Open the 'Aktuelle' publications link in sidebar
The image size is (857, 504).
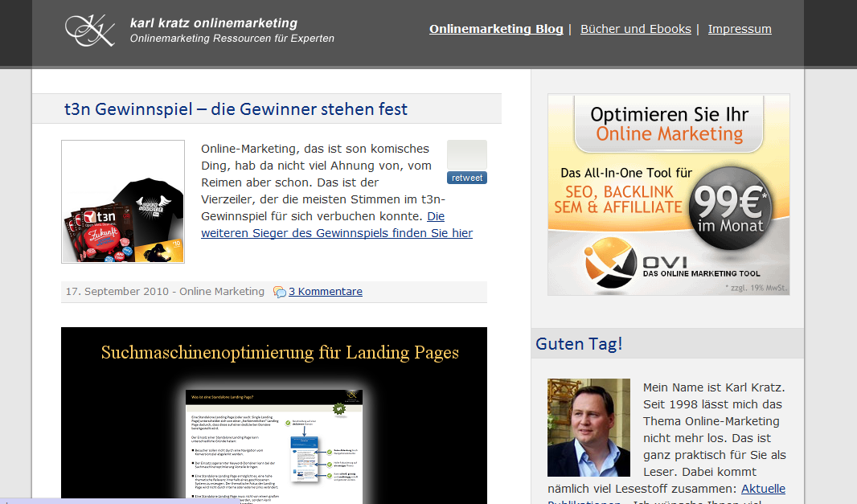coord(763,489)
